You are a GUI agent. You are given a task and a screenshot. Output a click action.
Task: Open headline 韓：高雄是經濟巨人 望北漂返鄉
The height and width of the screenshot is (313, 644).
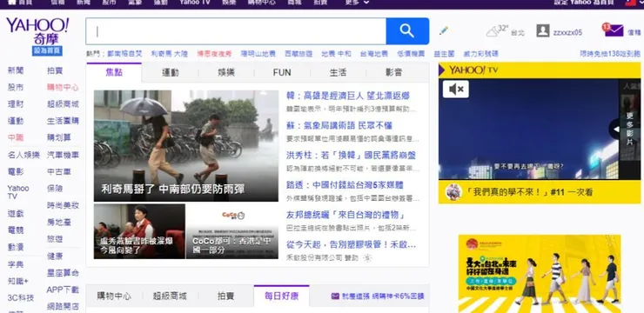347,96
